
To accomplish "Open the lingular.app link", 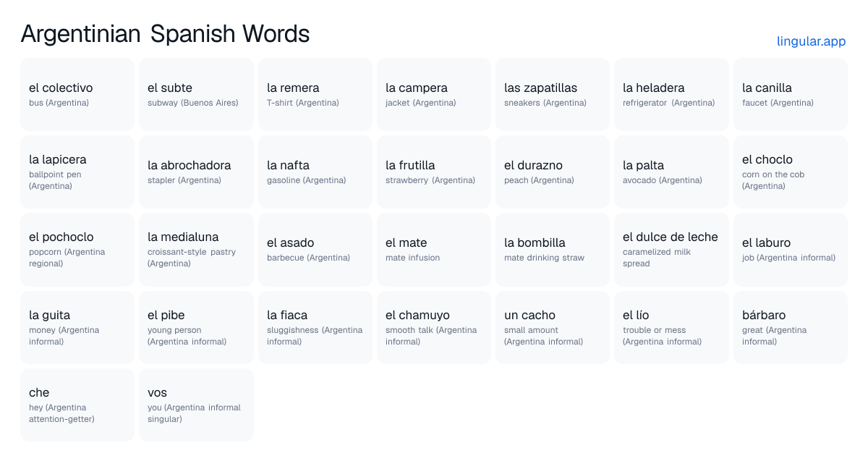I will [811, 41].
